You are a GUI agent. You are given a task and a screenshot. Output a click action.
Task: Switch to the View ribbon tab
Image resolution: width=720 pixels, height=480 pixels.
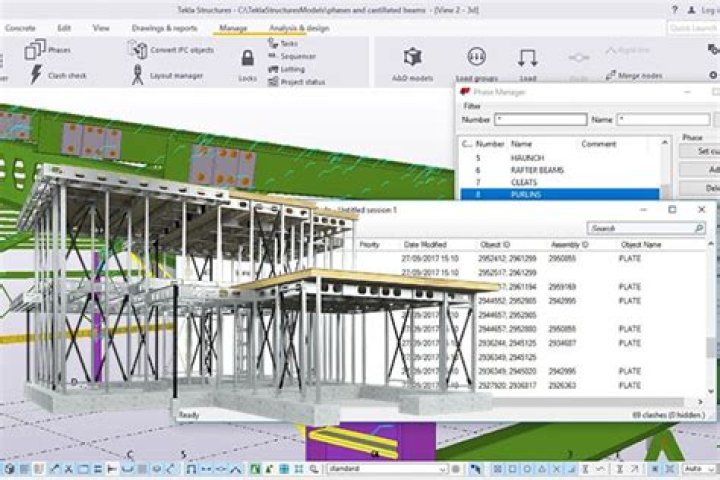(101, 28)
